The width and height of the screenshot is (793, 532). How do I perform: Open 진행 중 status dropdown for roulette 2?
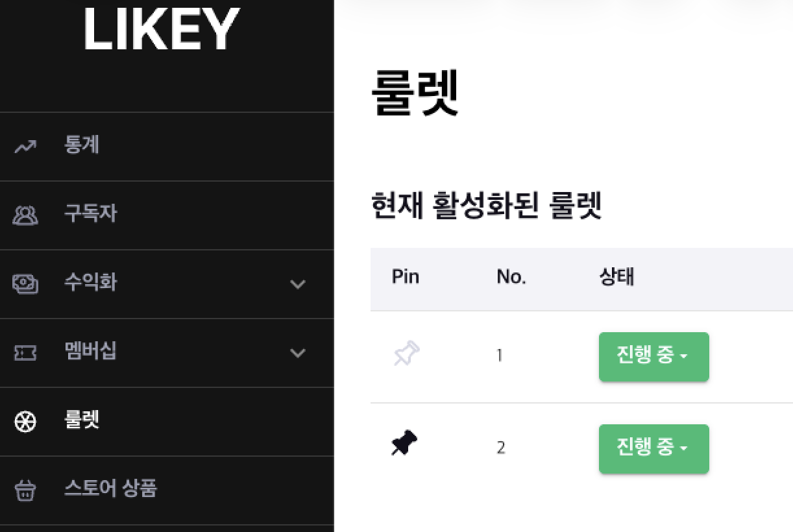653,448
